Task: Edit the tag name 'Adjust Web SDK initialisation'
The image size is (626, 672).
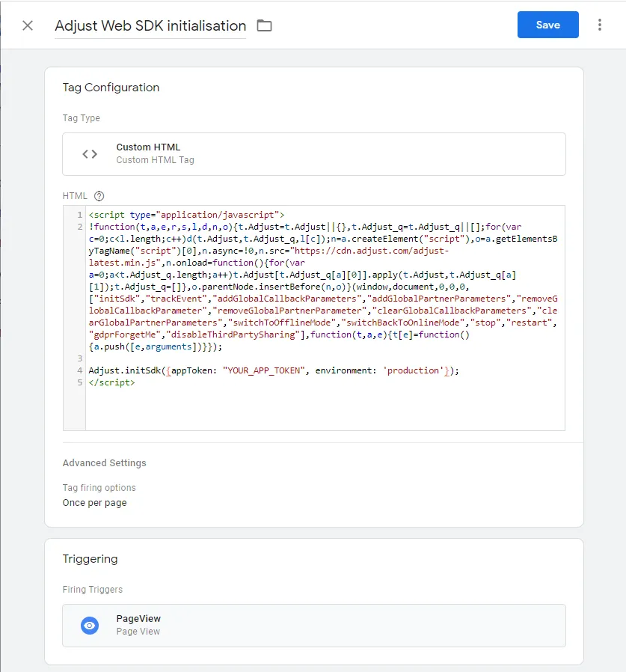Action: (x=150, y=25)
